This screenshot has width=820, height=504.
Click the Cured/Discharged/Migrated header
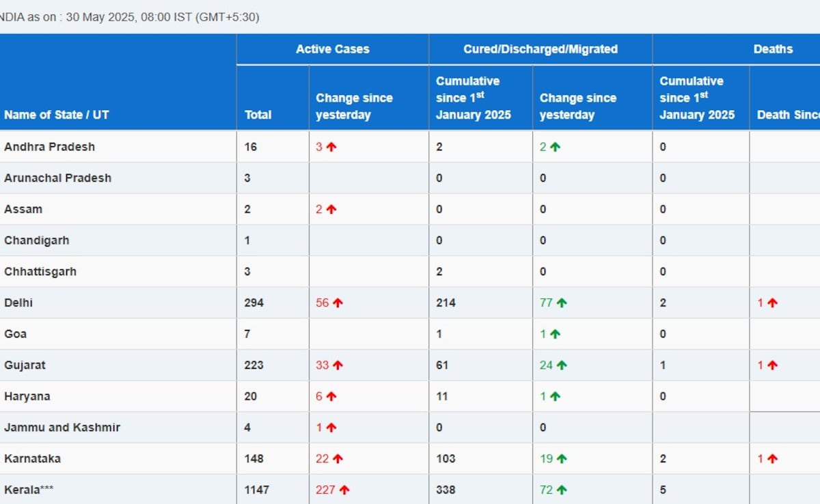click(540, 49)
